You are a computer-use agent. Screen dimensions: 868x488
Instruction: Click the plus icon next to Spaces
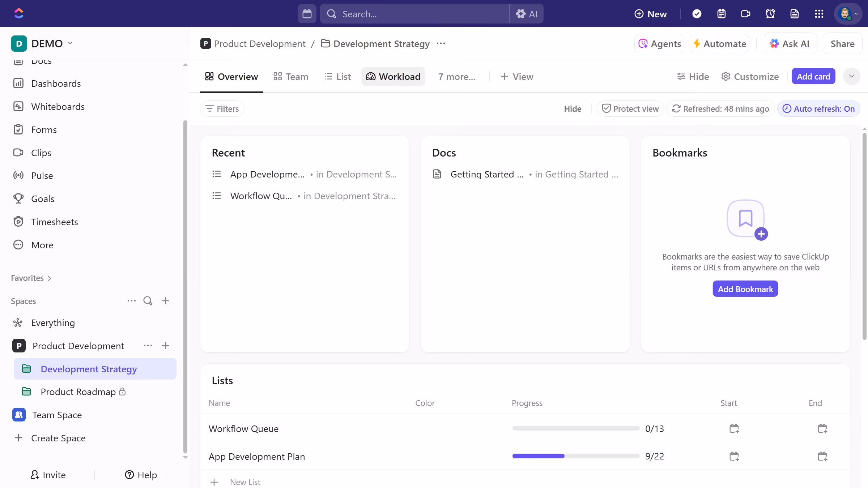click(x=166, y=301)
